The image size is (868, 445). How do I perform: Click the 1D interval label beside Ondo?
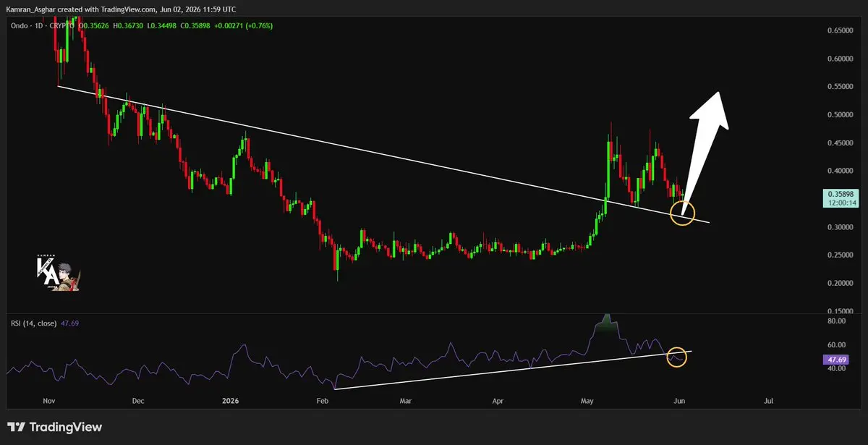tap(41, 25)
